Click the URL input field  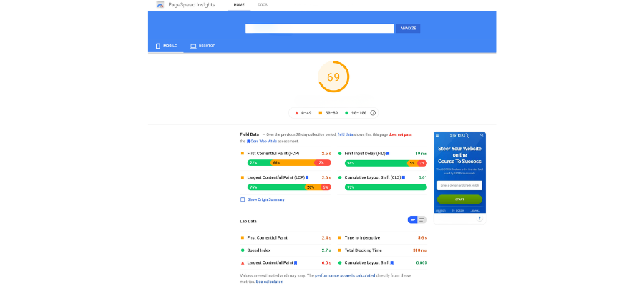click(x=320, y=29)
